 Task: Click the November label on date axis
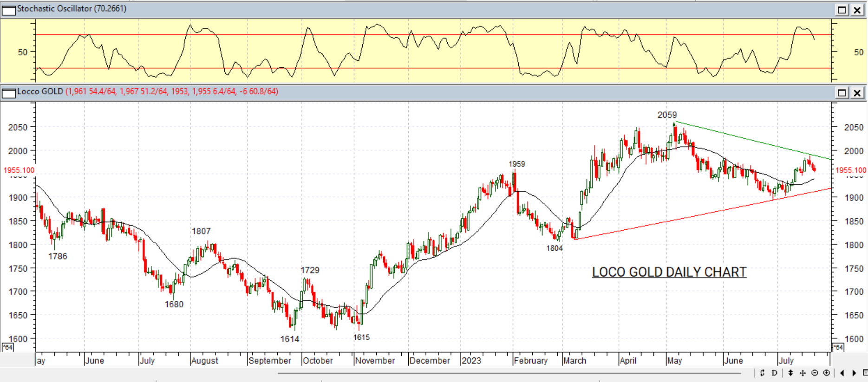pyautogui.click(x=375, y=361)
